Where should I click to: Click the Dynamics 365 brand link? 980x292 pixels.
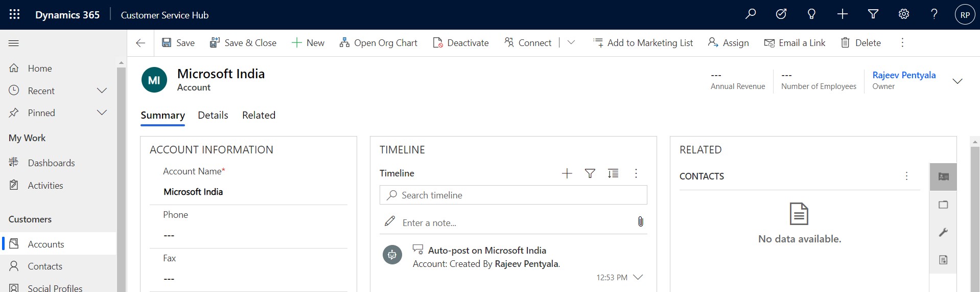click(x=67, y=15)
